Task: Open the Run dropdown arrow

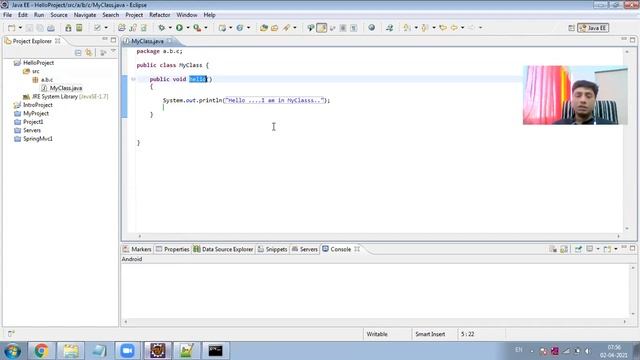Action: [188, 28]
